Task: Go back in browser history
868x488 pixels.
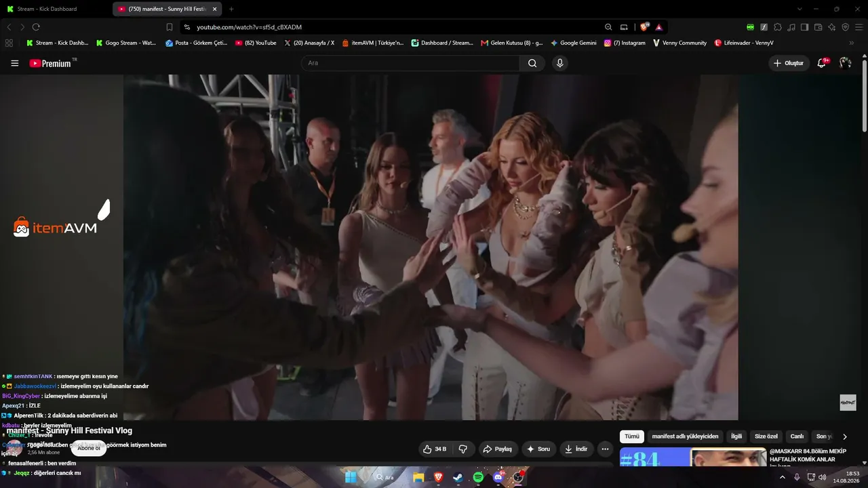Action: 9,27
